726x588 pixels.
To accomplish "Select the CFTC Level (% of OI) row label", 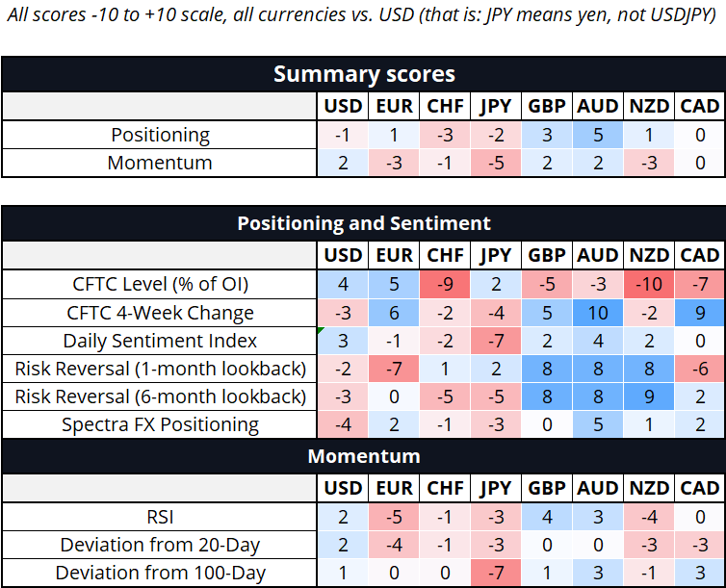I will point(160,284).
